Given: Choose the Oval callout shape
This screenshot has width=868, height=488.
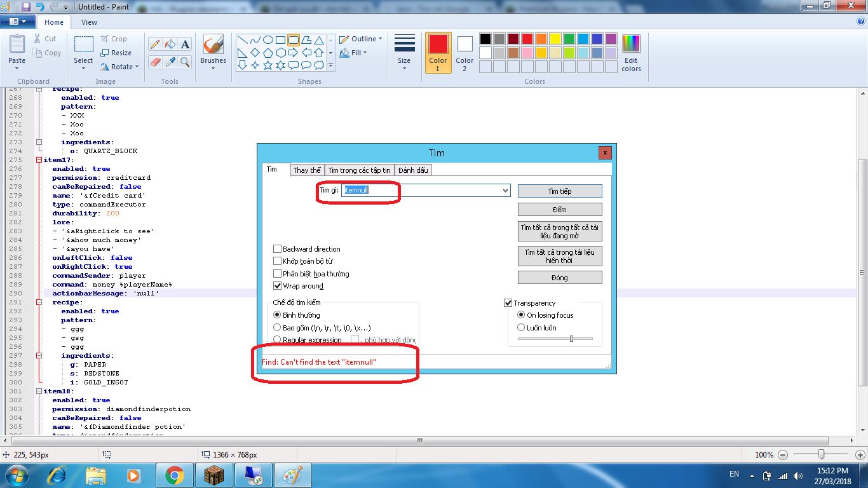Looking at the screenshot, I should point(306,65).
